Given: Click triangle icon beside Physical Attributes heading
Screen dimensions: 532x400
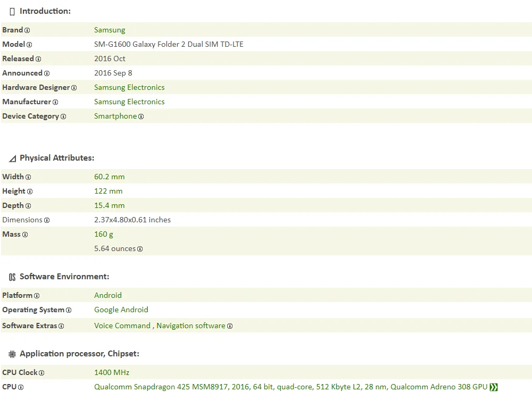Looking at the screenshot, I should (13, 159).
